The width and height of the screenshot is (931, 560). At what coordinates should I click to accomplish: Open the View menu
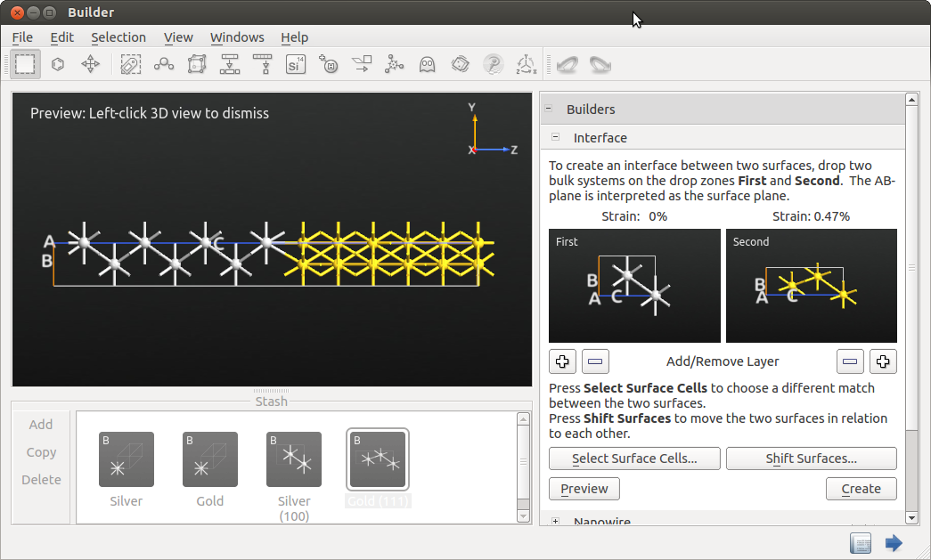pyautogui.click(x=178, y=37)
